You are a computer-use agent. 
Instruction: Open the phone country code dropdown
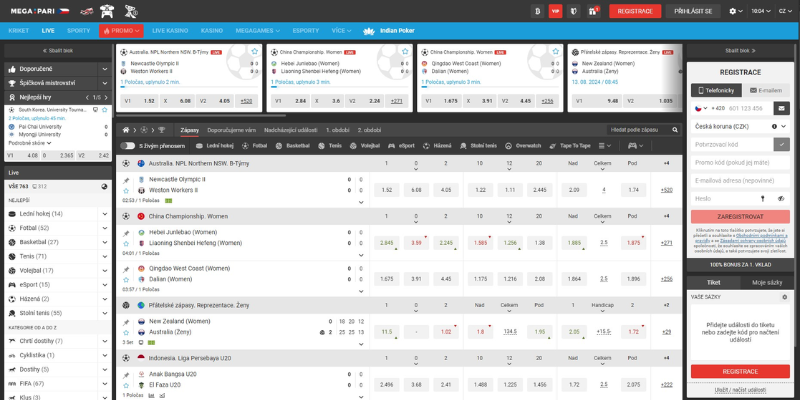coord(701,108)
